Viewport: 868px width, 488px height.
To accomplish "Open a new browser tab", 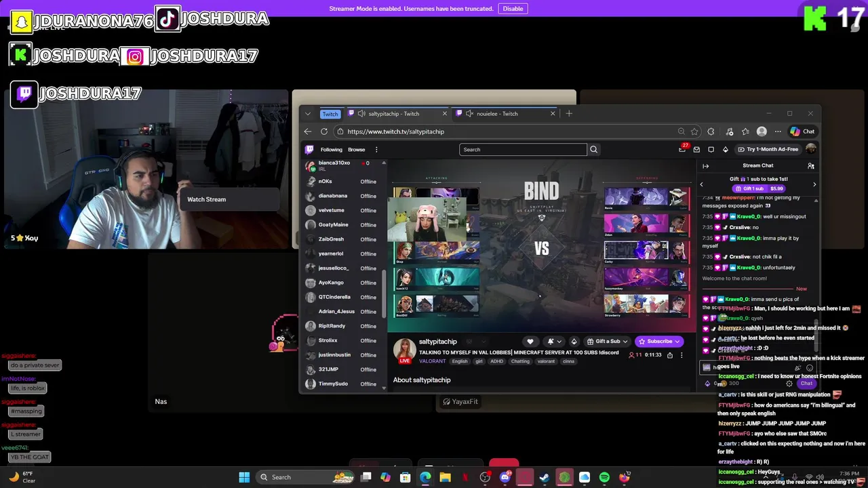I will pyautogui.click(x=569, y=114).
